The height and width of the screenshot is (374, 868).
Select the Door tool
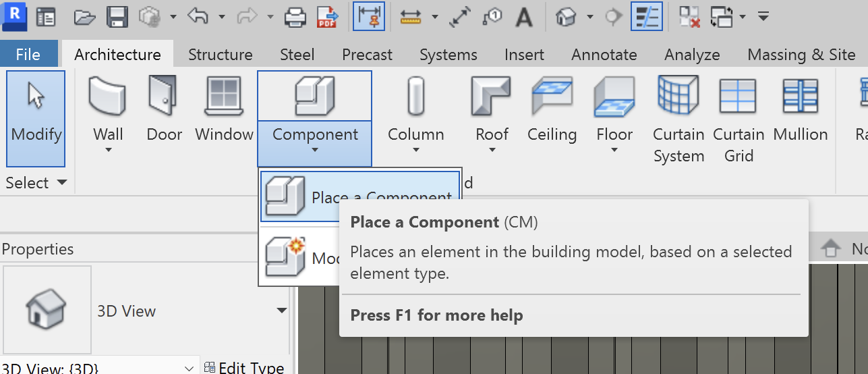[x=164, y=97]
